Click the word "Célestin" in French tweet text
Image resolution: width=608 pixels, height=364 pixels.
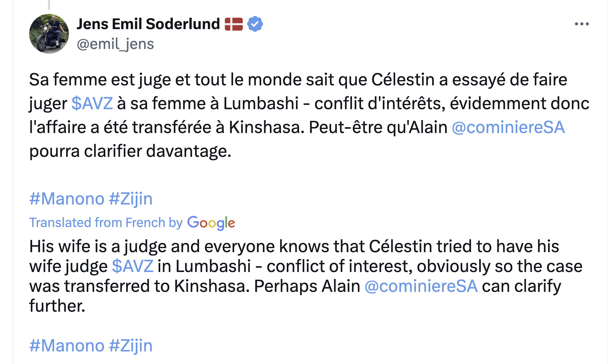tap(403, 80)
